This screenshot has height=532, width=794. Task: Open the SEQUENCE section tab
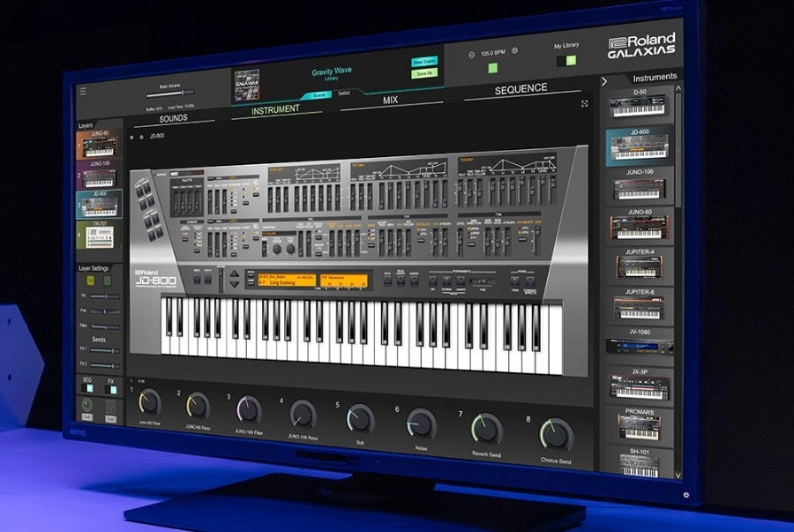521,90
